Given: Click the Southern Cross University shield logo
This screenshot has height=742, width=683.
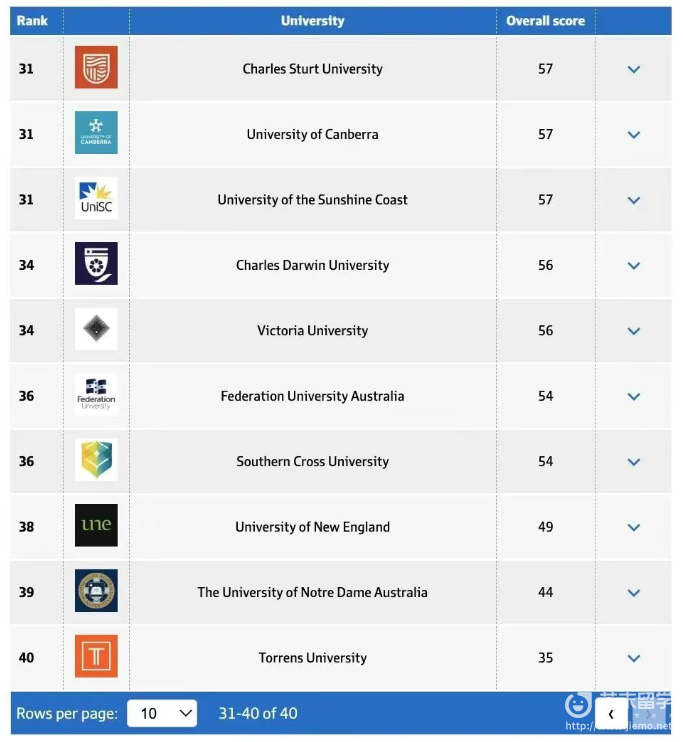Looking at the screenshot, I should point(96,461).
